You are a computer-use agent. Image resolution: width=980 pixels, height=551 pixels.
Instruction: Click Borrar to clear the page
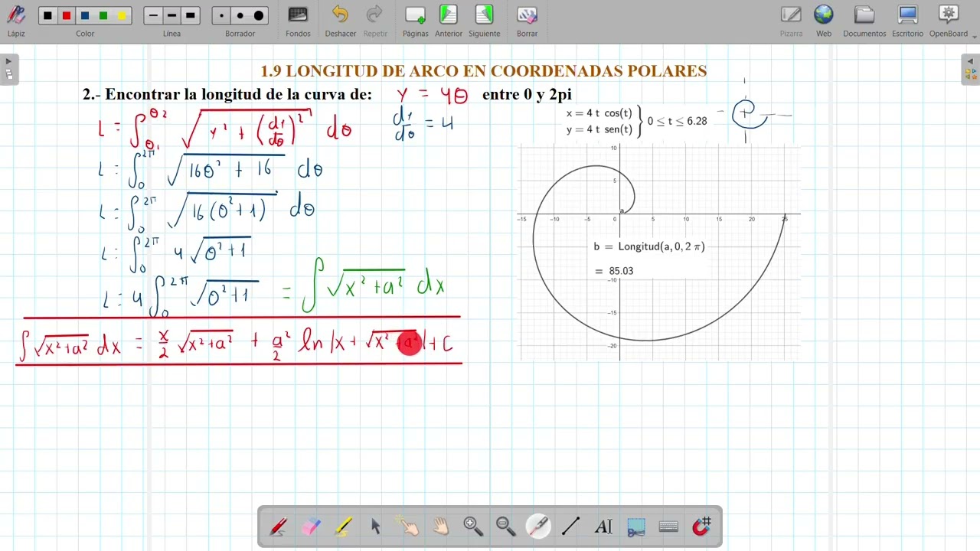pos(527,21)
